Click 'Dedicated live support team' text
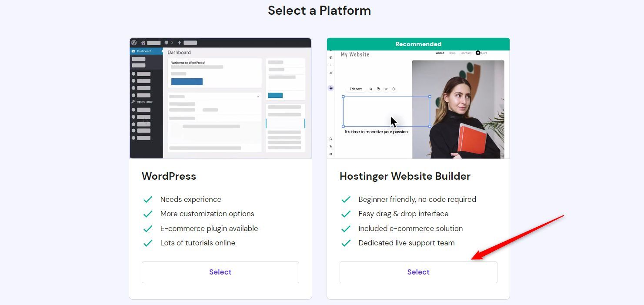Viewport: 644px width, 305px height. tap(407, 243)
